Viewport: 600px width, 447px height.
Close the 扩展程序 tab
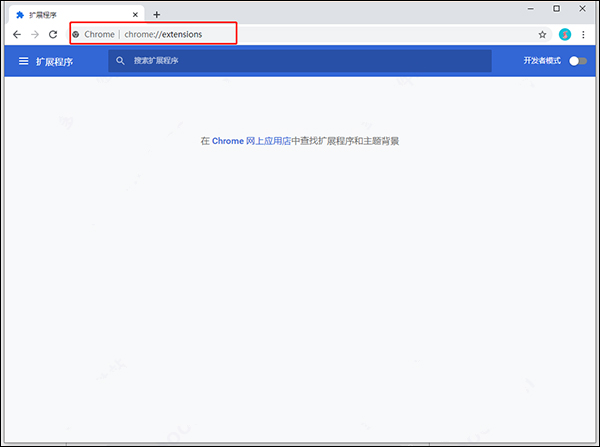pos(135,15)
